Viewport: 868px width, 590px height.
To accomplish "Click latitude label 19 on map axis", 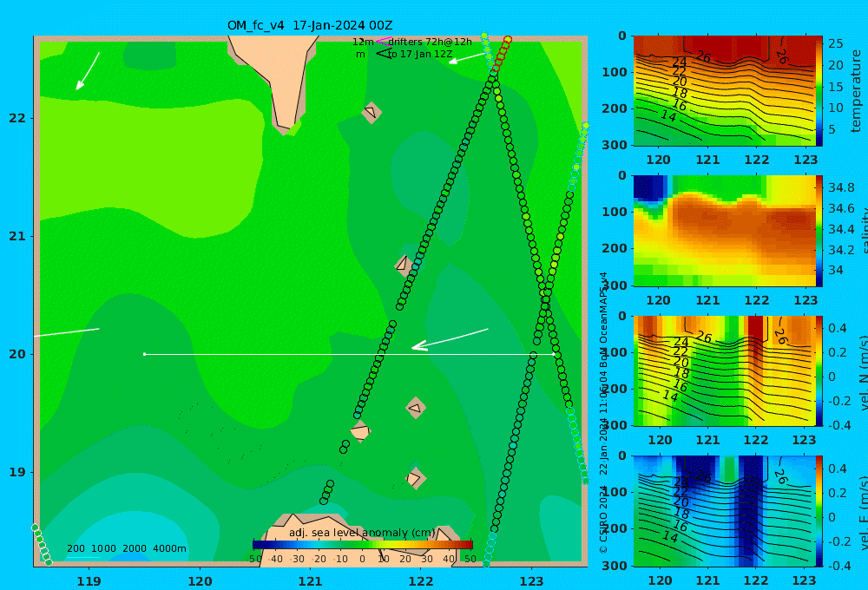I will coord(17,472).
